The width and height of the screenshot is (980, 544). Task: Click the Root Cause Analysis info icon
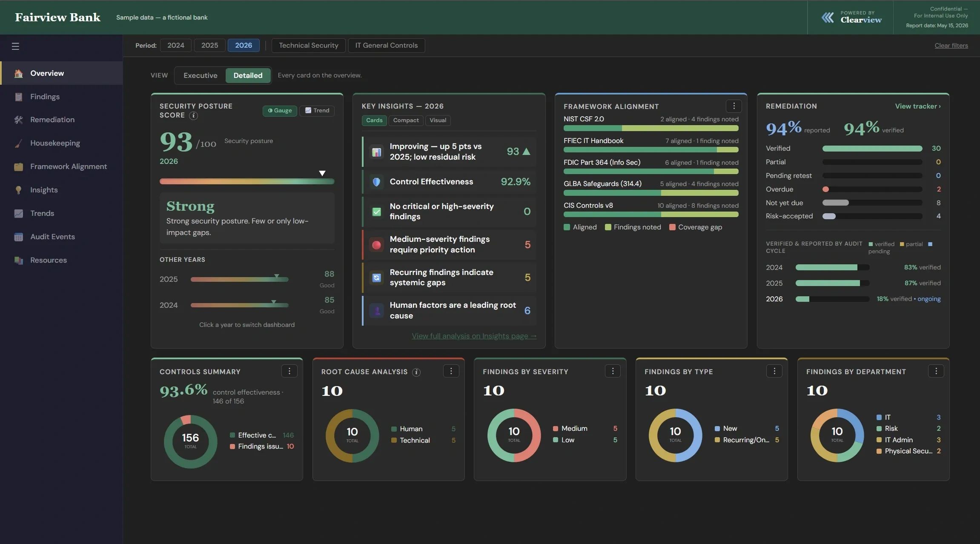(416, 372)
